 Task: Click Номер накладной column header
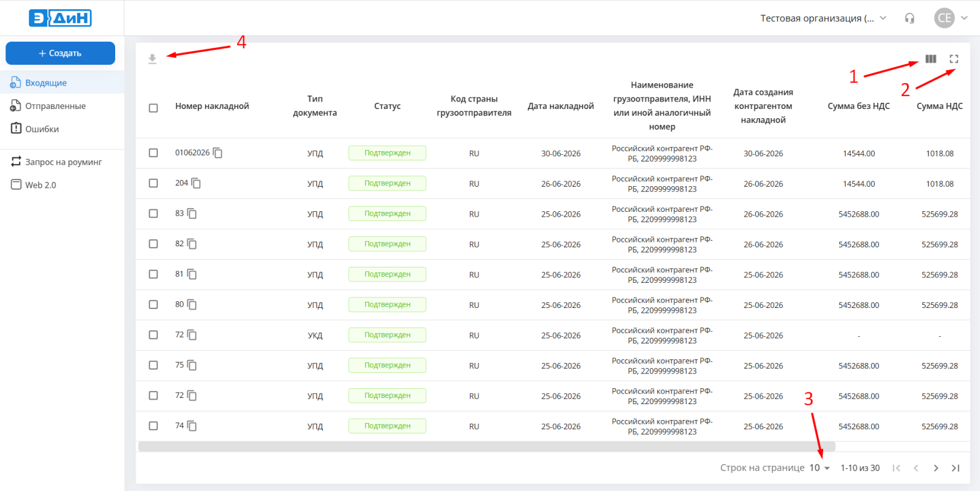coord(212,106)
